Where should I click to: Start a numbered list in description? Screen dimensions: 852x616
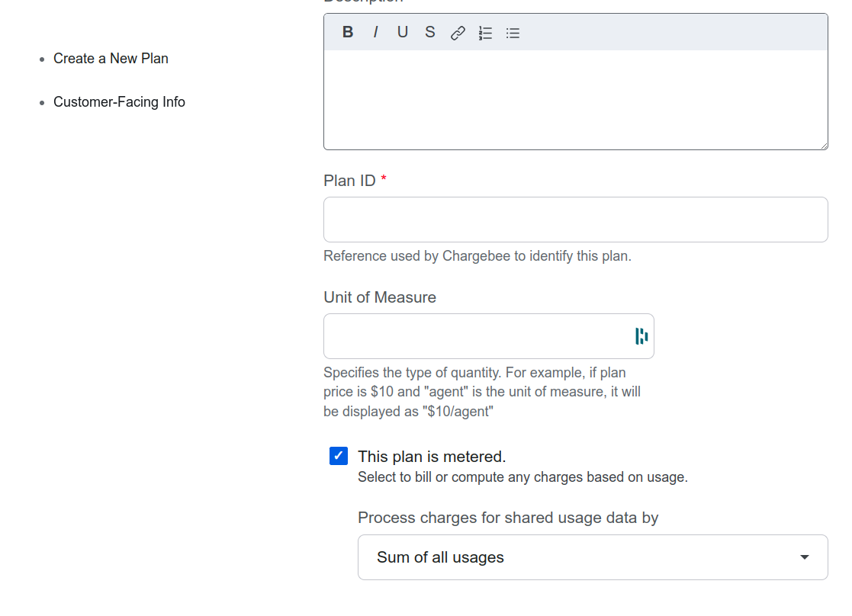pos(485,33)
